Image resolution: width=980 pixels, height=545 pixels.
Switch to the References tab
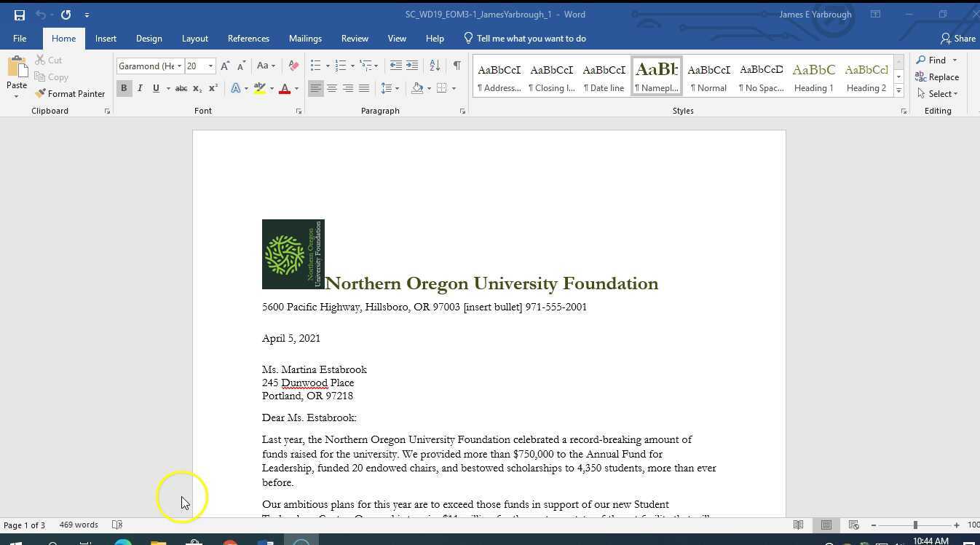coord(248,39)
